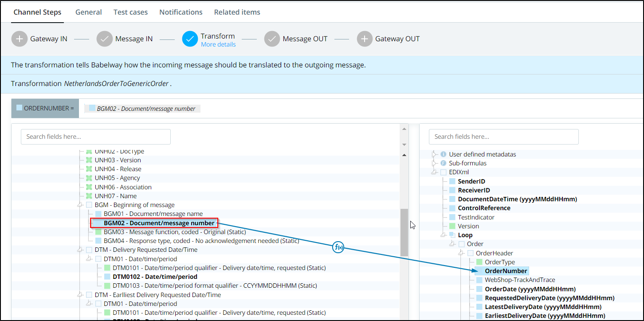Select DocumentDateTime (yyyyMMddHHmm) field
The image size is (644, 321).
point(518,199)
